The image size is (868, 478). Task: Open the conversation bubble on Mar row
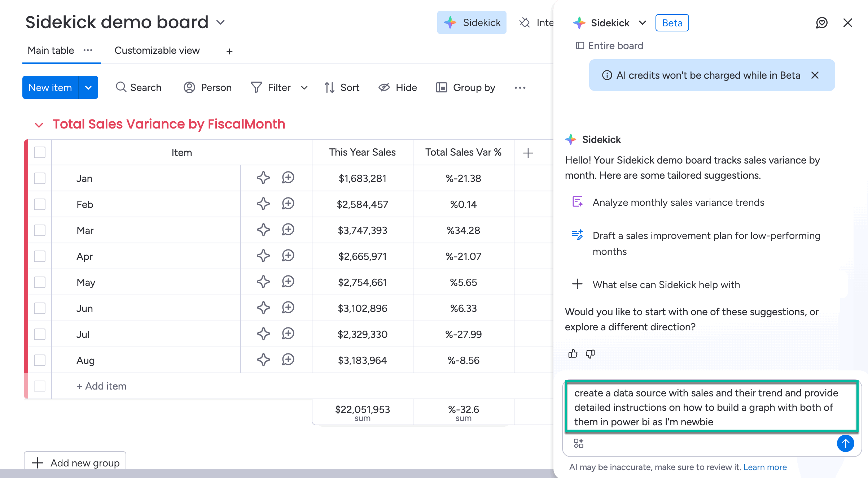pos(288,230)
